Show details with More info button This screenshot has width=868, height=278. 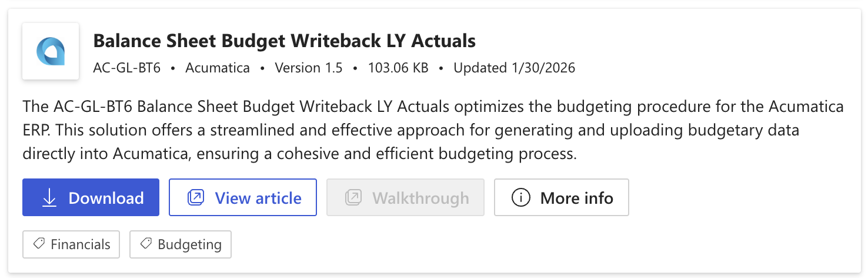(x=561, y=198)
